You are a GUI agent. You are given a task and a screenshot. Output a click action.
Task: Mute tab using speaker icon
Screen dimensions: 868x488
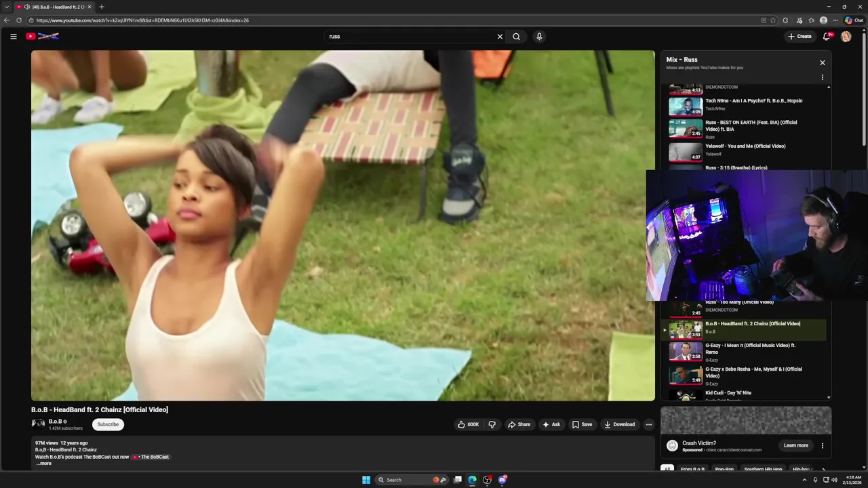point(26,7)
